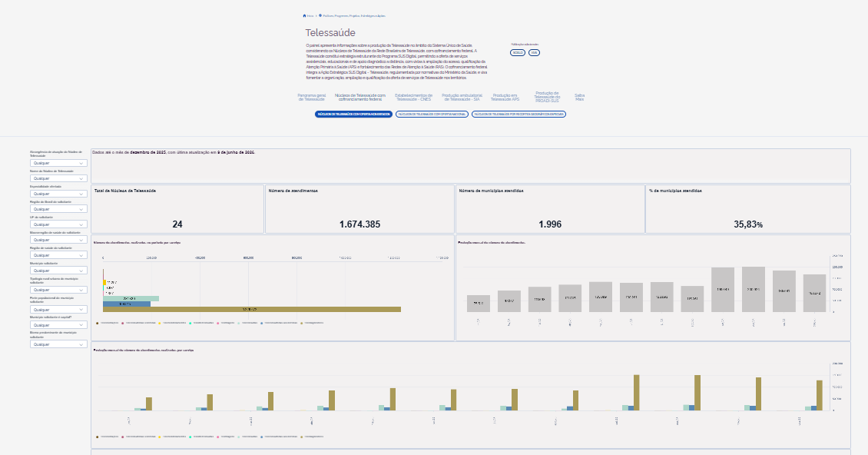The height and width of the screenshot is (455, 868).
Task: Select the first active pill 'Núcleos de Telessaúde com oferta'
Action: [x=354, y=115]
